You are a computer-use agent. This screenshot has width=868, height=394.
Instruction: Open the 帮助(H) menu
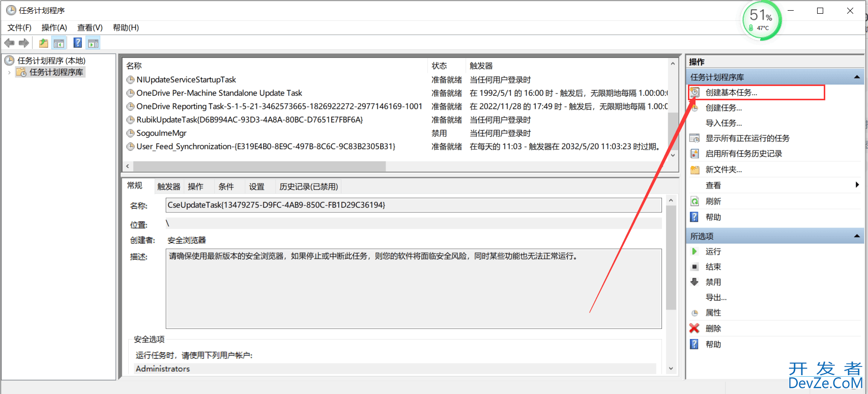[x=126, y=27]
